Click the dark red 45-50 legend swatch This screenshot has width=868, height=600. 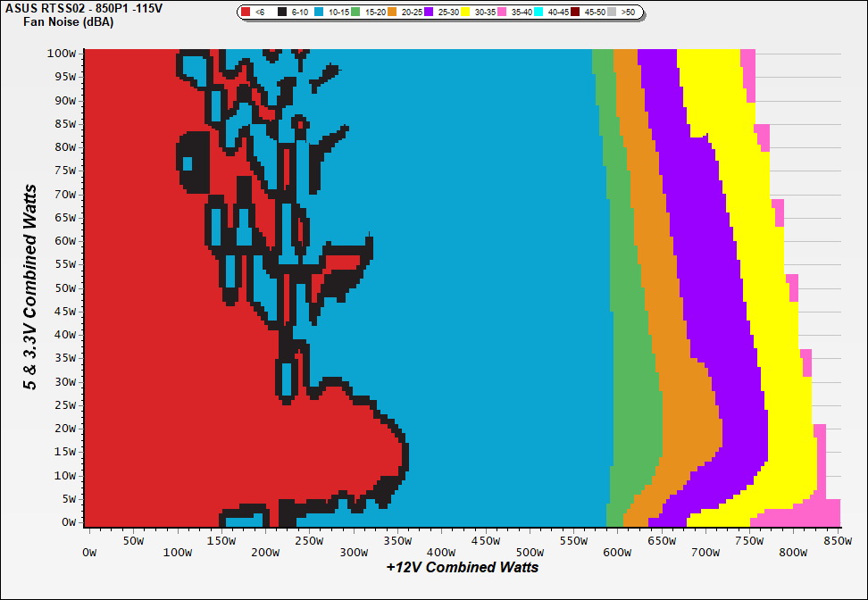[x=575, y=12]
